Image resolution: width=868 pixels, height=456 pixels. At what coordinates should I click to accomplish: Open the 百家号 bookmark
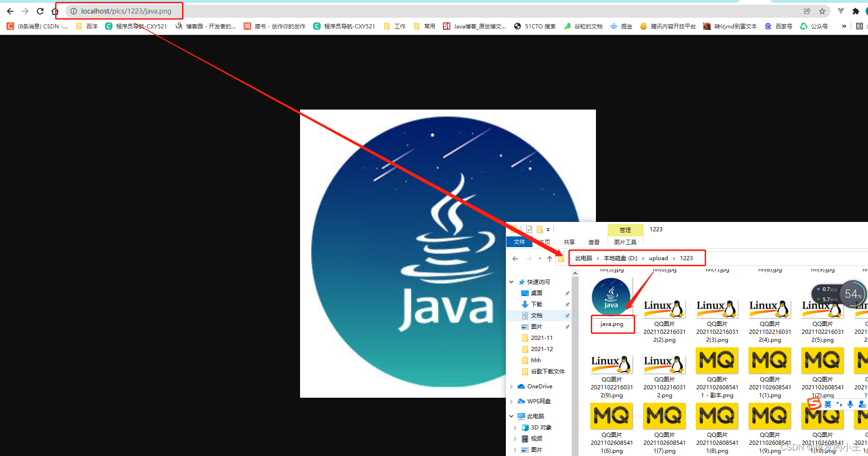(x=778, y=26)
